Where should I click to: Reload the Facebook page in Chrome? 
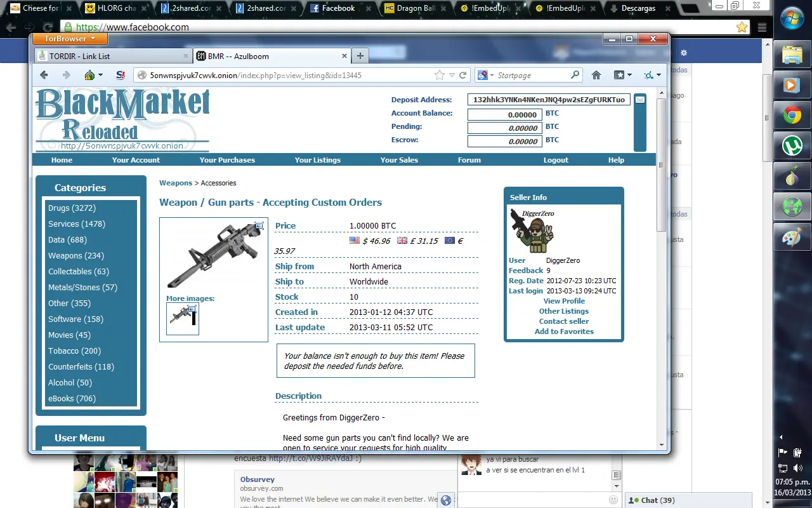(x=48, y=27)
